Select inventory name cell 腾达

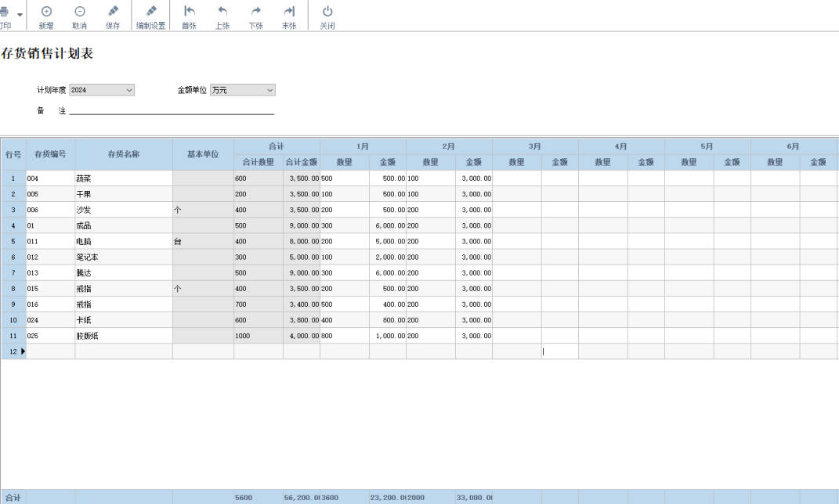(124, 273)
